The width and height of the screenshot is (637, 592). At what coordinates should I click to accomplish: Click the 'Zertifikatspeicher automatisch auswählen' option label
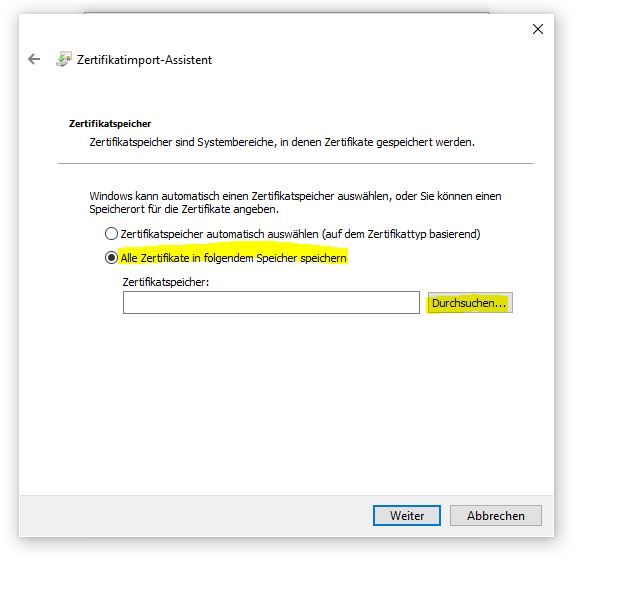tap(300, 234)
